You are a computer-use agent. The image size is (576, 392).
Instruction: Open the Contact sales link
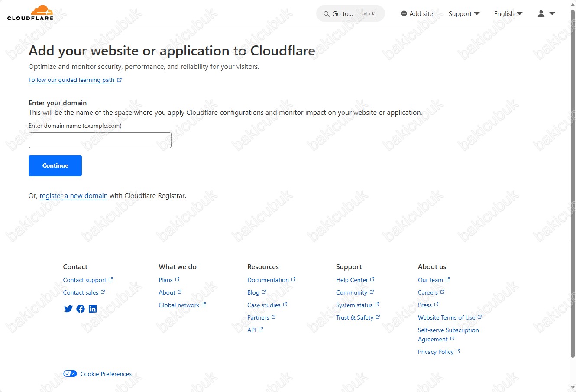tap(81, 292)
